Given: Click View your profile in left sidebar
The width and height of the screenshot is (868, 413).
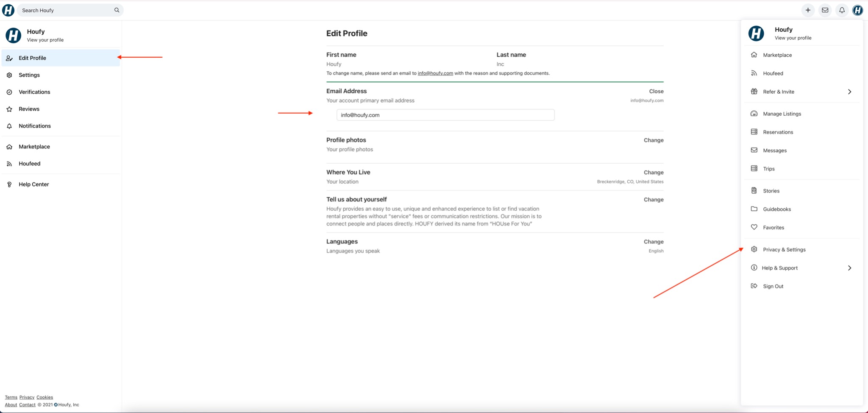Looking at the screenshot, I should click(45, 40).
